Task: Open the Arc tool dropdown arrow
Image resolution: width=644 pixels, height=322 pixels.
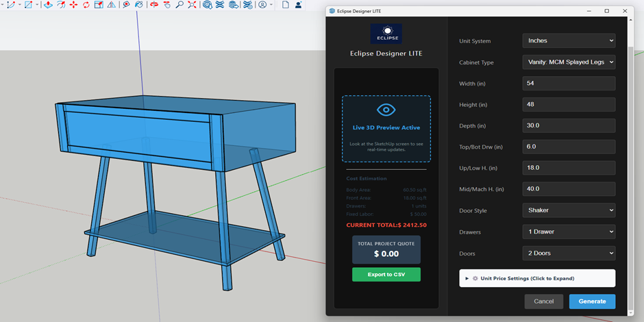Action: click(19, 5)
